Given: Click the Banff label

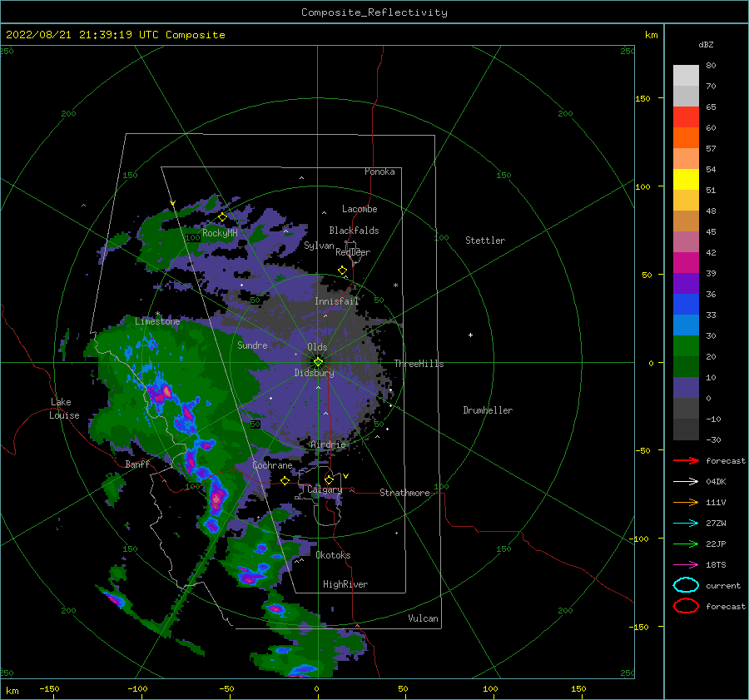Looking at the screenshot, I should tap(137, 464).
